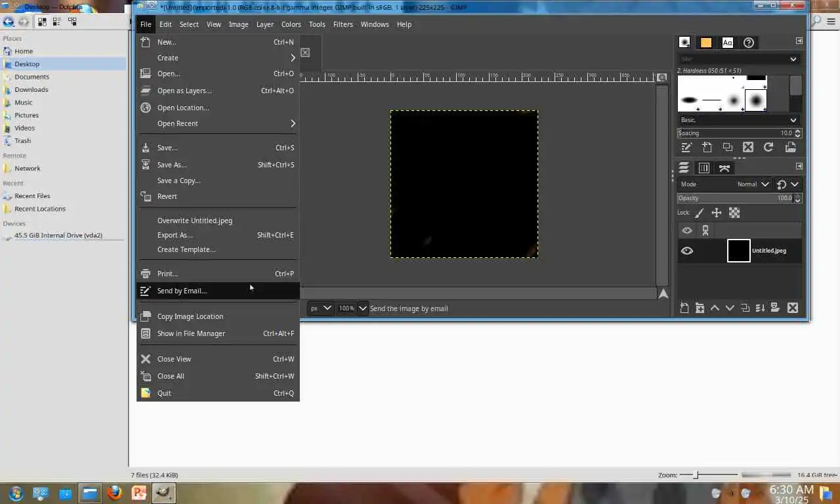Open brushes dock tab configuration menu arrow
This screenshot has height=504, width=840.
coord(799,41)
